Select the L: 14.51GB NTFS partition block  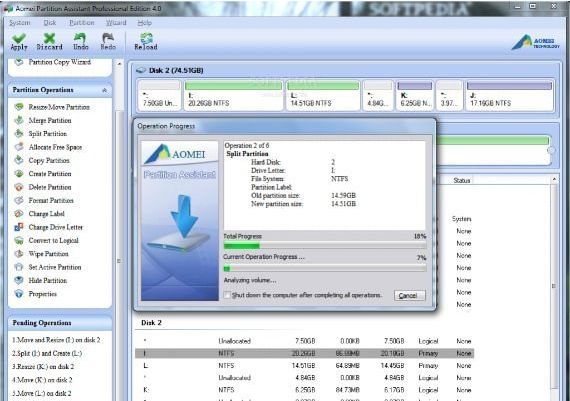pyautogui.click(x=323, y=96)
